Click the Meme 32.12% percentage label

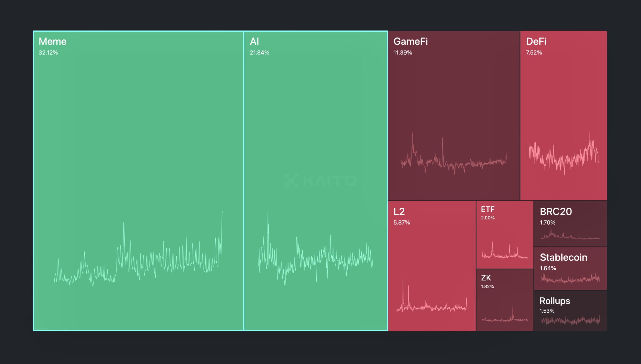(x=48, y=53)
